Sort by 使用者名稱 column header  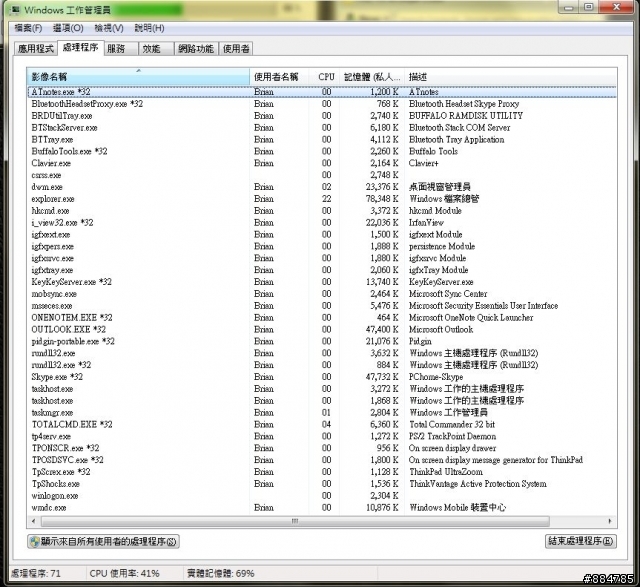click(280, 76)
